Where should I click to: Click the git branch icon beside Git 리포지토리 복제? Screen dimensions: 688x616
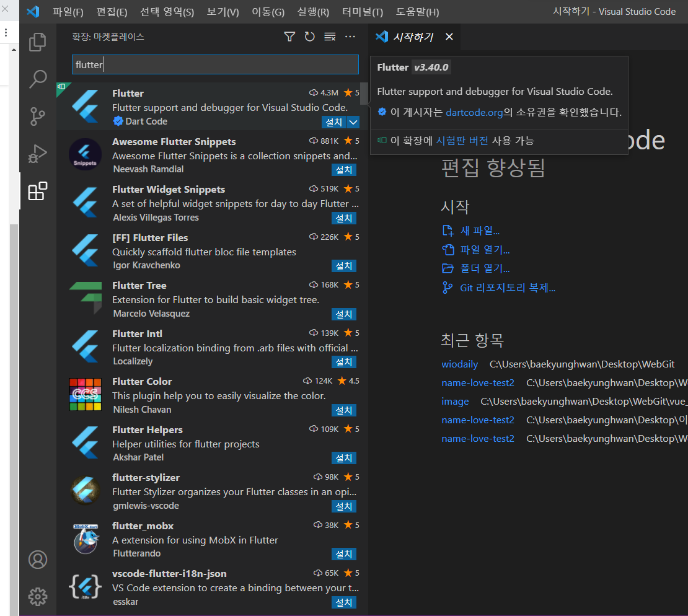pyautogui.click(x=448, y=288)
